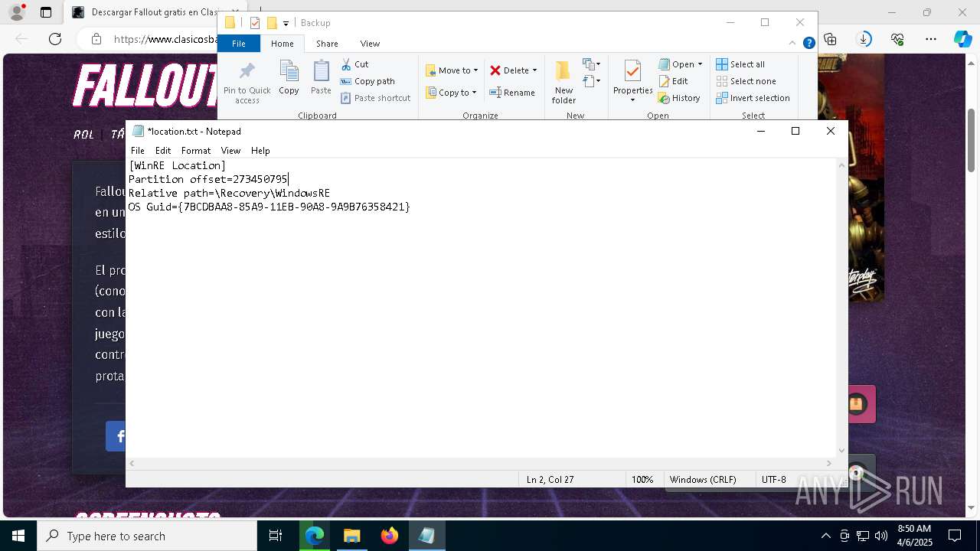Expand the Properties dropdown arrow
Screen dimensions: 980x551
point(632,100)
